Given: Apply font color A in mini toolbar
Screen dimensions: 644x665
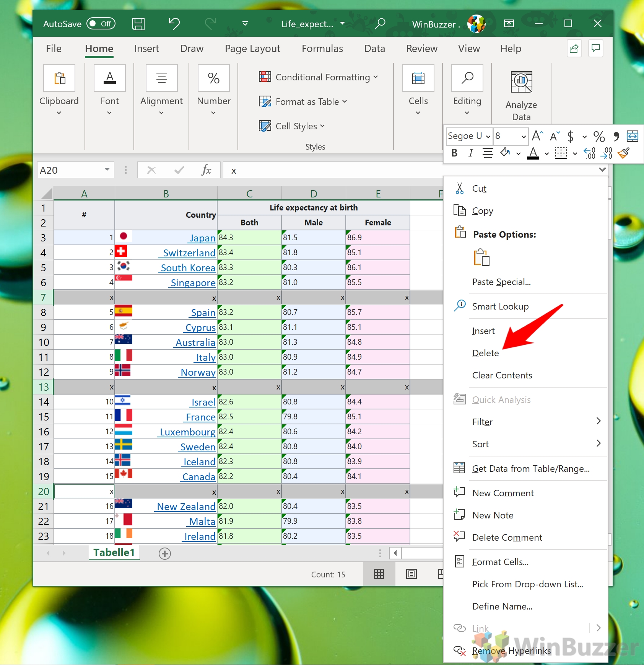Looking at the screenshot, I should click(x=533, y=153).
